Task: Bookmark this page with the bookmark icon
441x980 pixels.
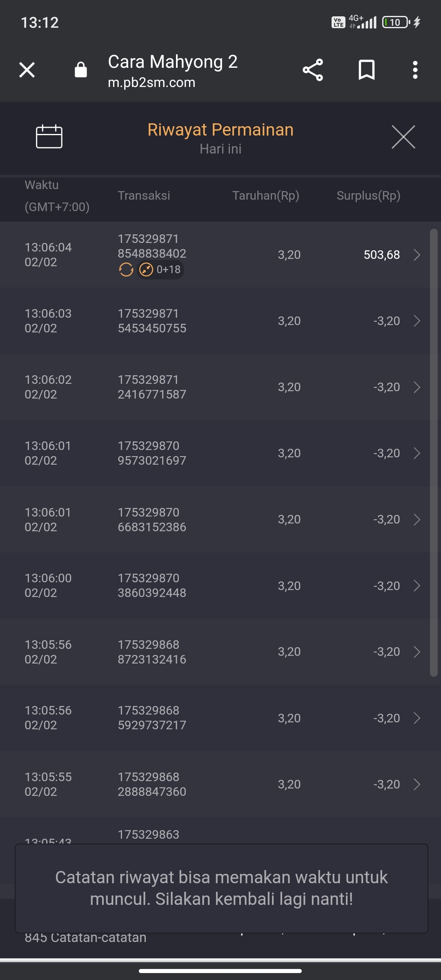Action: pos(366,70)
